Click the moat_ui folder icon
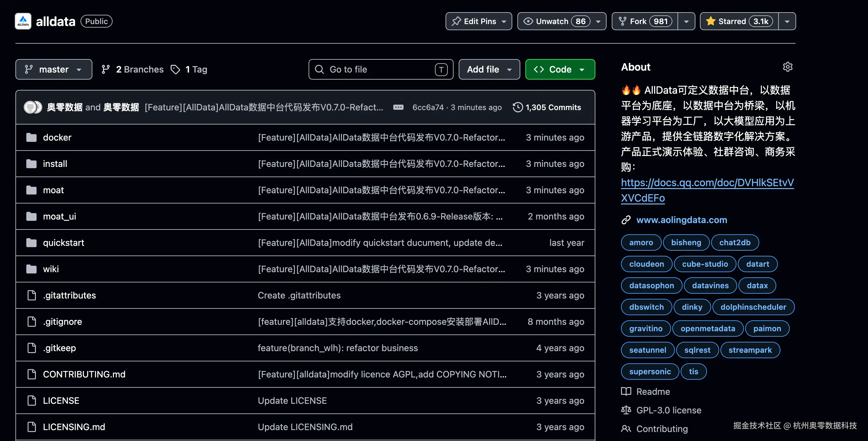This screenshot has width=868, height=441. 31,216
